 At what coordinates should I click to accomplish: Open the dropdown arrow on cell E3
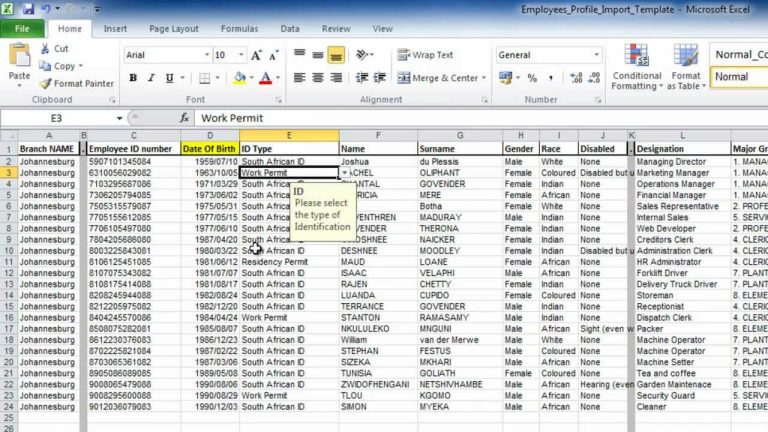[x=345, y=173]
